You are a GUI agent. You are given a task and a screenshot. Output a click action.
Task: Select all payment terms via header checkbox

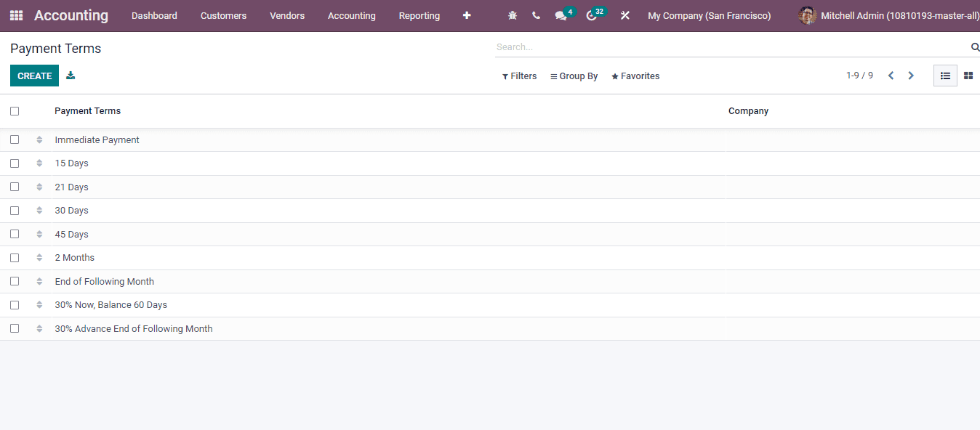point(15,110)
